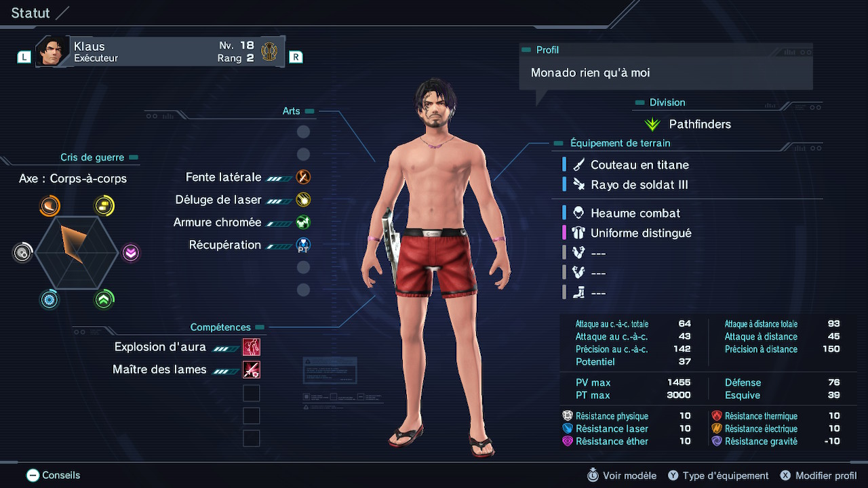Screen dimensions: 868x488
Task: Click the green arrow soul voice icon
Action: pos(104,299)
